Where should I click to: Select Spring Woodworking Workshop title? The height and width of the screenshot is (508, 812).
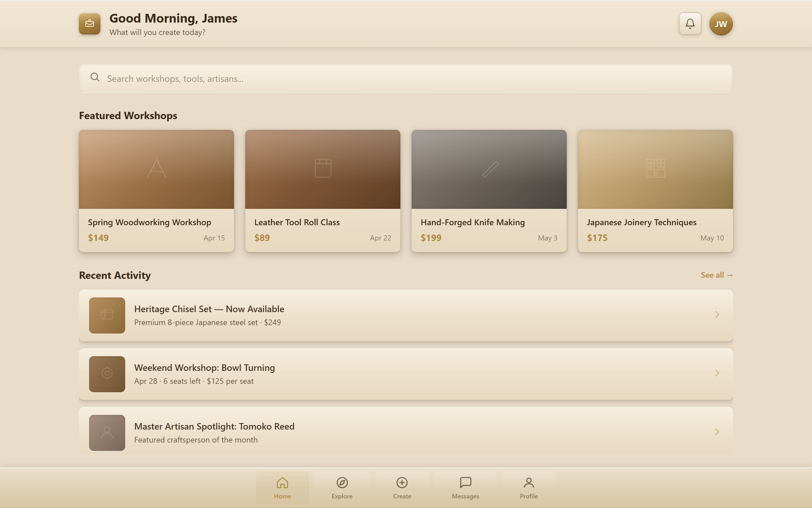[149, 222]
